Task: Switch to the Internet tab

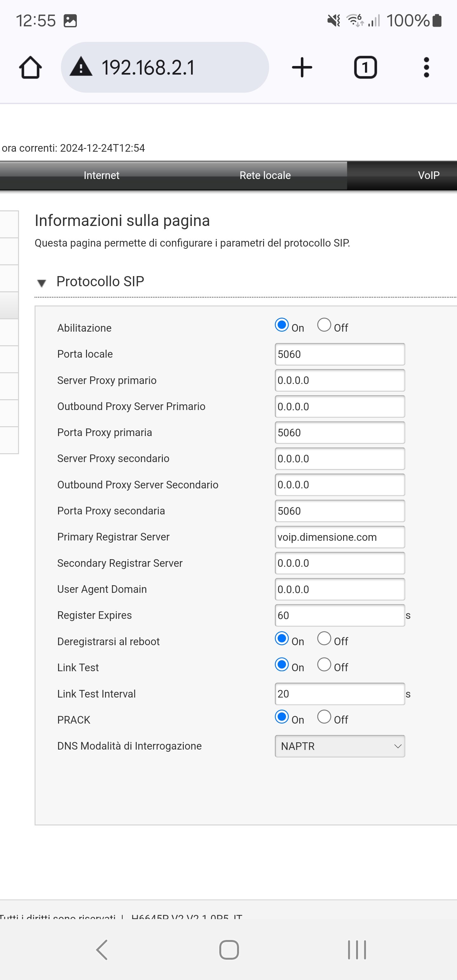Action: click(x=101, y=175)
